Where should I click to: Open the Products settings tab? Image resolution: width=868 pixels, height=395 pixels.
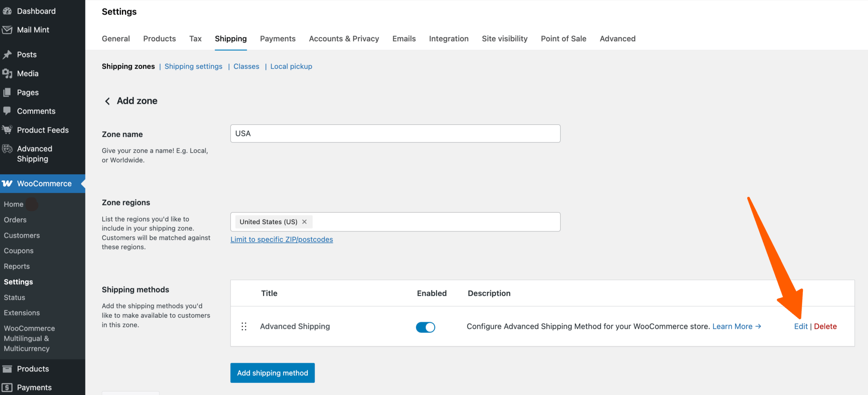pos(159,39)
